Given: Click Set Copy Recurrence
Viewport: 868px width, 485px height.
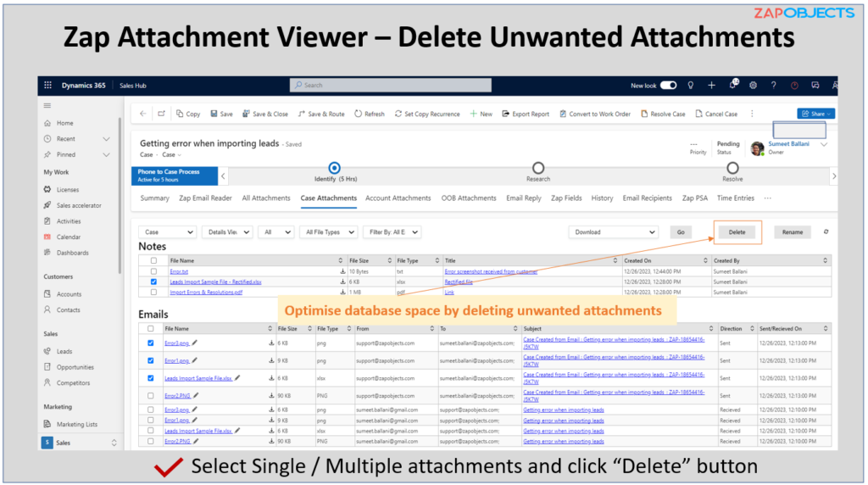Looking at the screenshot, I should pyautogui.click(x=427, y=114).
